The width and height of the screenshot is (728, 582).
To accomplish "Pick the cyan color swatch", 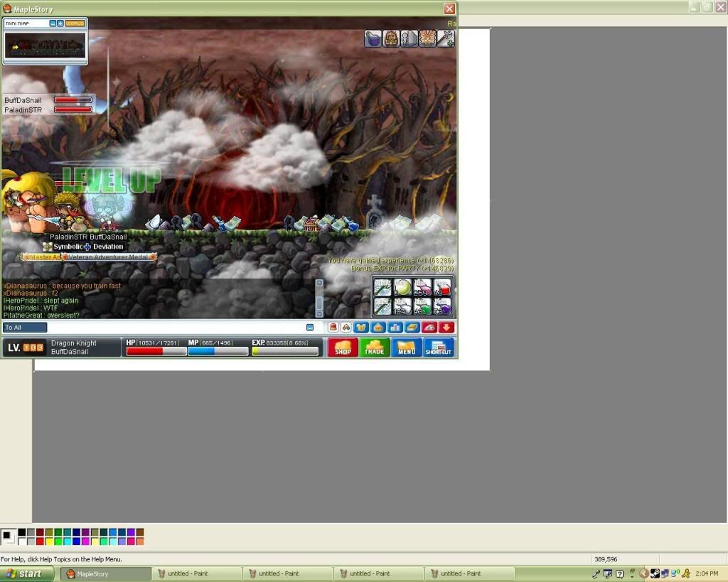I will pos(68,541).
